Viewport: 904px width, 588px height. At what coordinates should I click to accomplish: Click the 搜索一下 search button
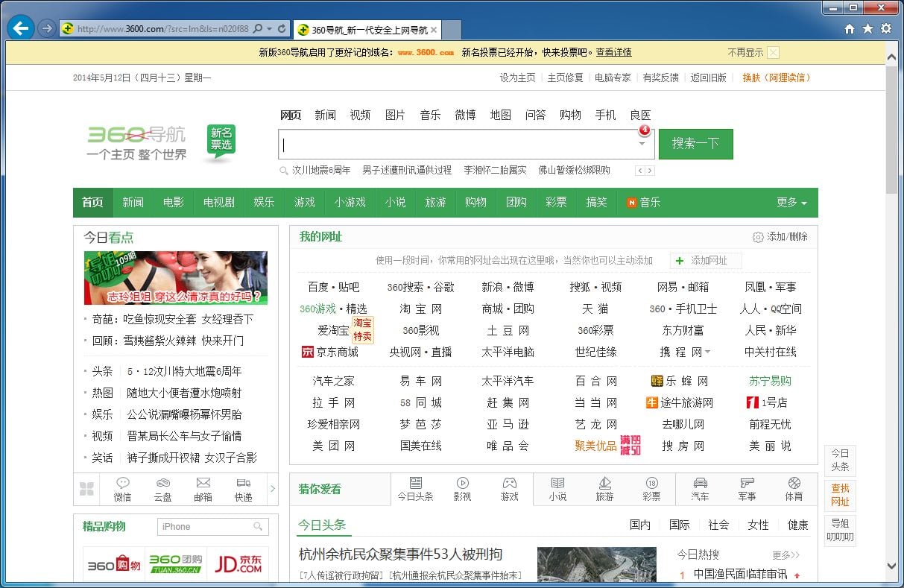tap(695, 144)
